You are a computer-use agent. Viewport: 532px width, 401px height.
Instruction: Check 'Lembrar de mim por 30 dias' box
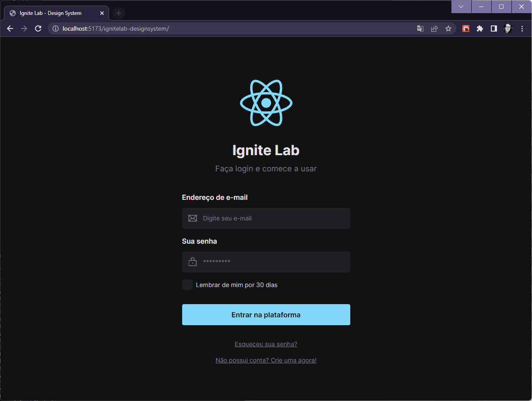coord(187,285)
